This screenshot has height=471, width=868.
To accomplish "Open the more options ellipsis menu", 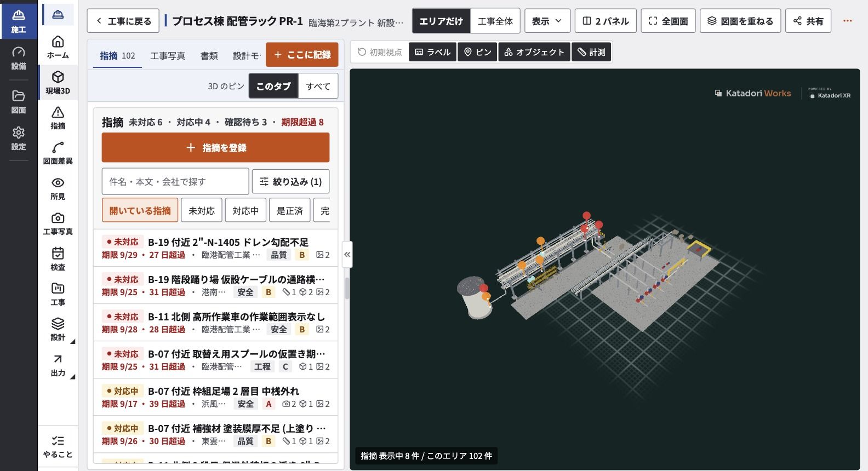I will 848,21.
